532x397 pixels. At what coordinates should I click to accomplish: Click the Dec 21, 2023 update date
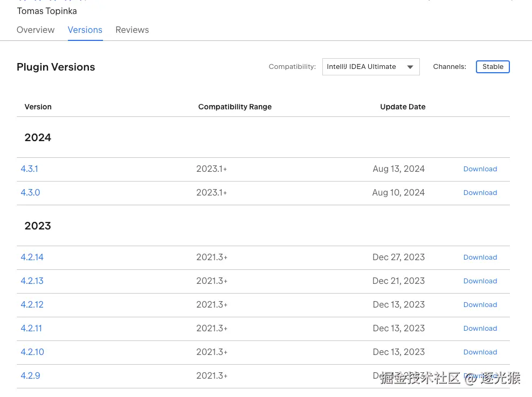[399, 281]
